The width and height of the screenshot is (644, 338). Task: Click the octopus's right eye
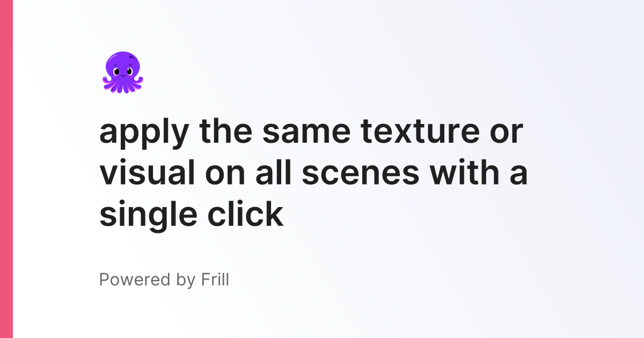[129, 71]
